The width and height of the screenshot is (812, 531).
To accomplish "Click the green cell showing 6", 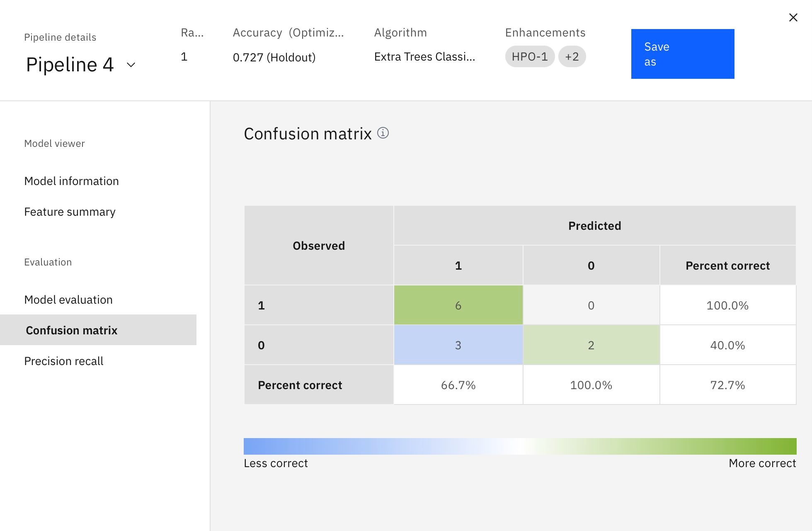I will [x=458, y=305].
